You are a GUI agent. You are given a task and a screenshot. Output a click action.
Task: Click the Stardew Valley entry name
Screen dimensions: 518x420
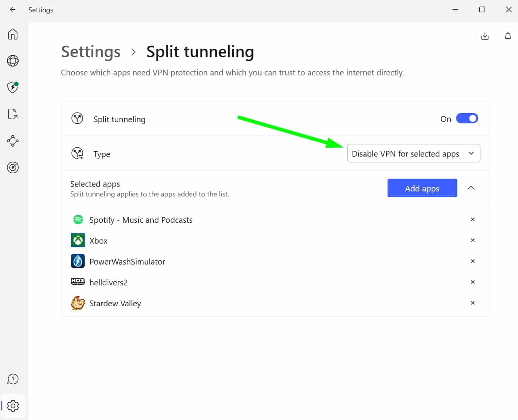[115, 303]
